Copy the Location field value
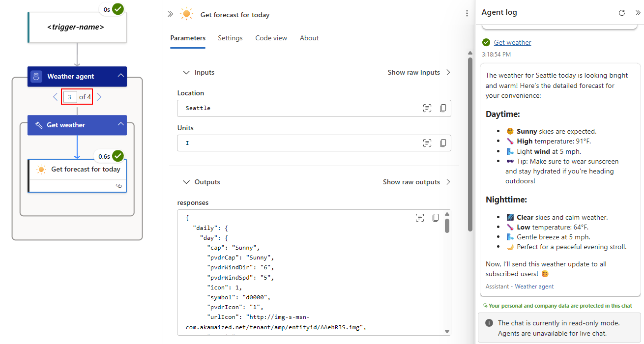Viewport: 644px width, 344px height. (443, 108)
